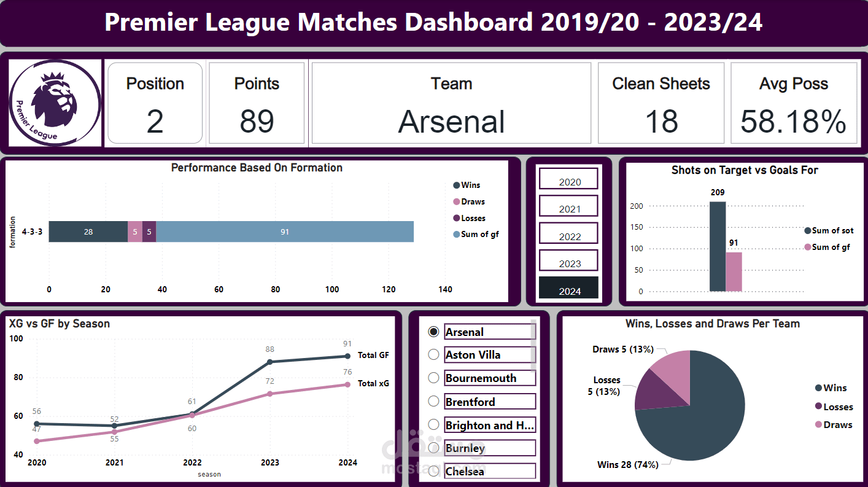Click the 209 shots on target bar
868x487 pixels.
tap(718, 246)
